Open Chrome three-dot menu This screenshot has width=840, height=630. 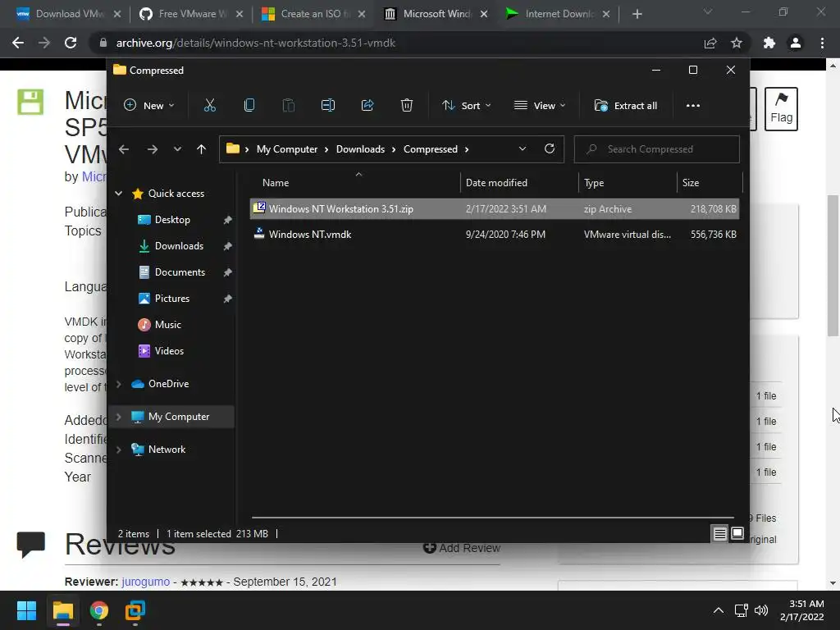tap(822, 43)
